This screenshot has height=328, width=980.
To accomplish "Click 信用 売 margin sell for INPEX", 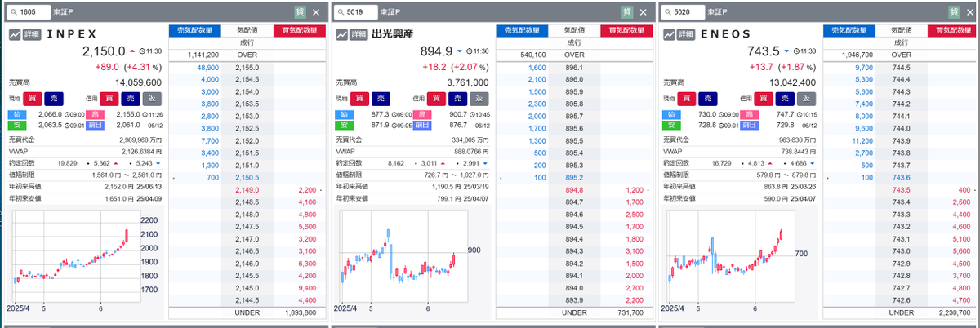I will click(x=130, y=98).
